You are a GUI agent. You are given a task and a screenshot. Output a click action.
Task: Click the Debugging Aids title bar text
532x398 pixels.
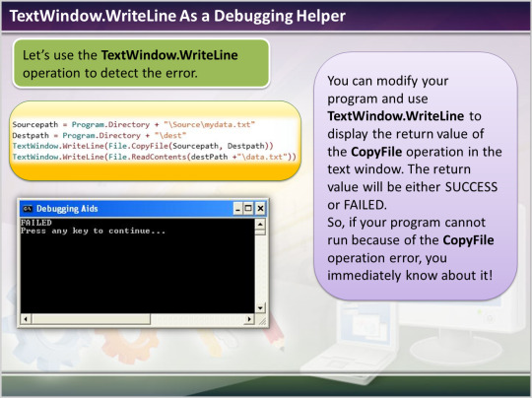[x=67, y=208]
